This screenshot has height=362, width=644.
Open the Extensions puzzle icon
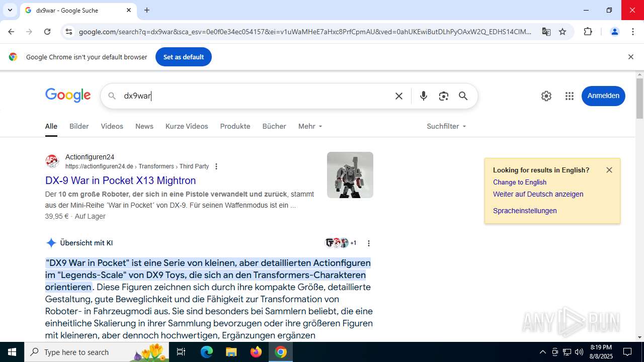point(588,32)
